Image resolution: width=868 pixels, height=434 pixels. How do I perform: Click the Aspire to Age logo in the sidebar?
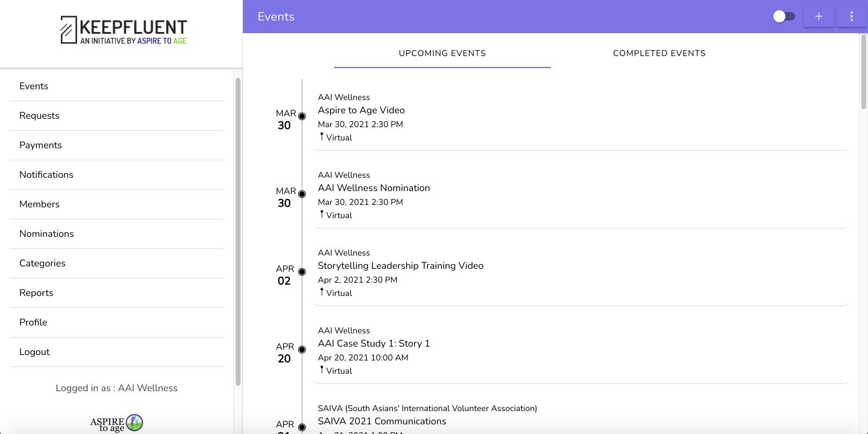pos(116,423)
